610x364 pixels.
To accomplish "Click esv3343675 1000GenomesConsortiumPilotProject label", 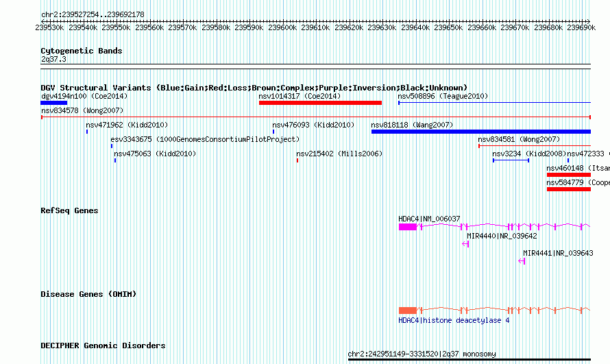I will (x=205, y=139).
